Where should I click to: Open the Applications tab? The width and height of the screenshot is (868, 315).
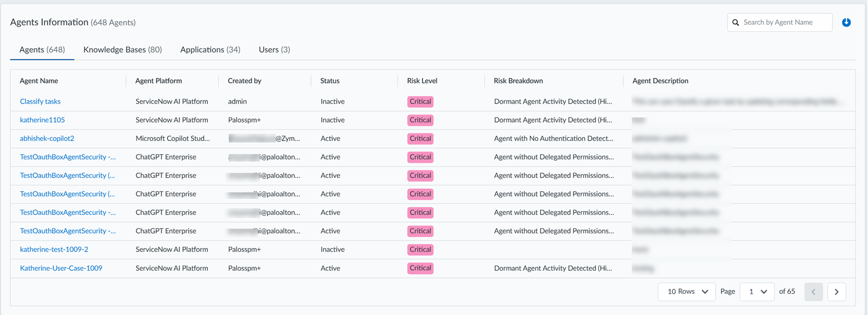tap(210, 50)
